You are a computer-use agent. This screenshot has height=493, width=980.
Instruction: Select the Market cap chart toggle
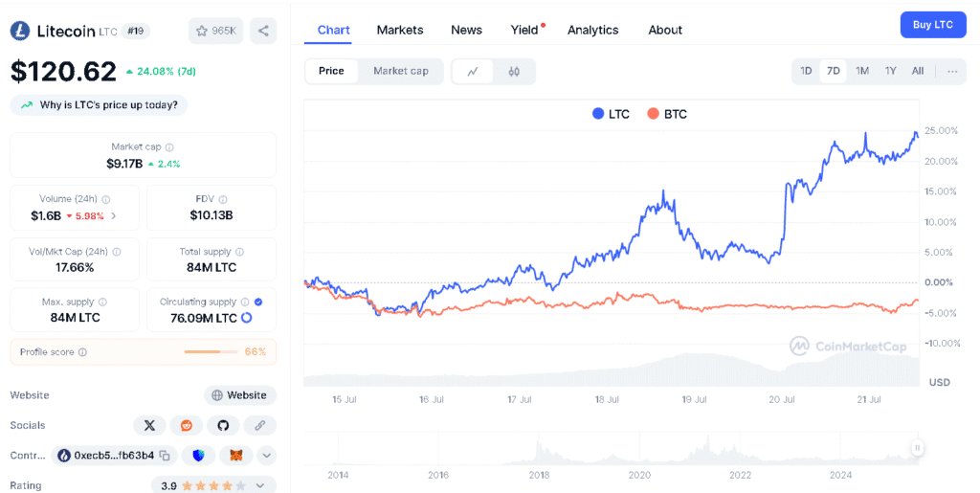(x=401, y=71)
